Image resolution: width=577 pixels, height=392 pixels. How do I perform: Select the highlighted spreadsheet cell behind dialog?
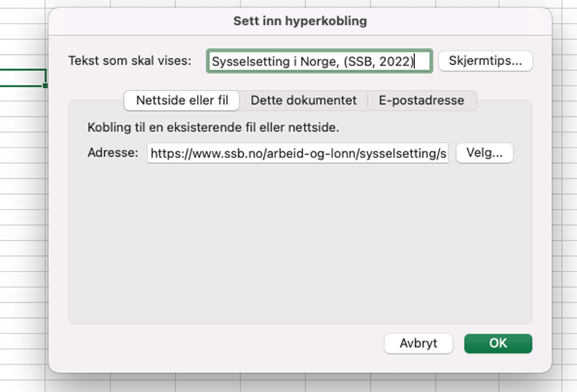pos(23,78)
